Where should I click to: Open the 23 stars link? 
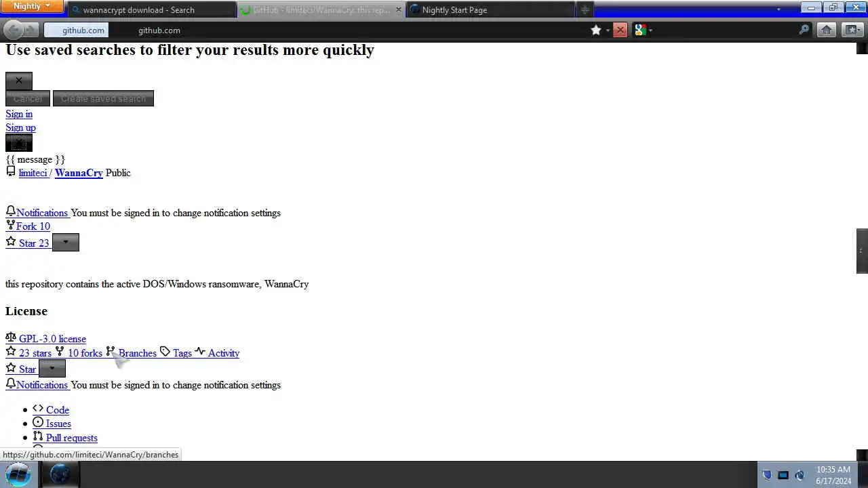[35, 353]
